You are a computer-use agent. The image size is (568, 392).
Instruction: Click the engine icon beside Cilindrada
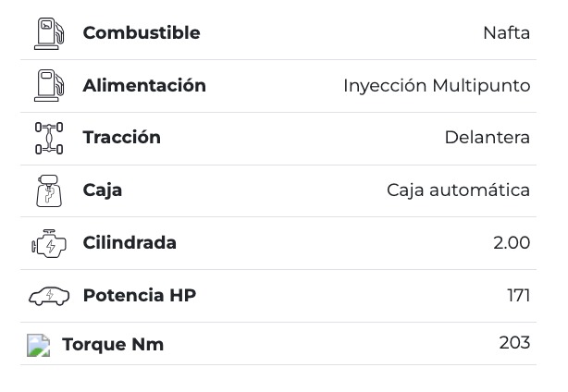click(49, 243)
